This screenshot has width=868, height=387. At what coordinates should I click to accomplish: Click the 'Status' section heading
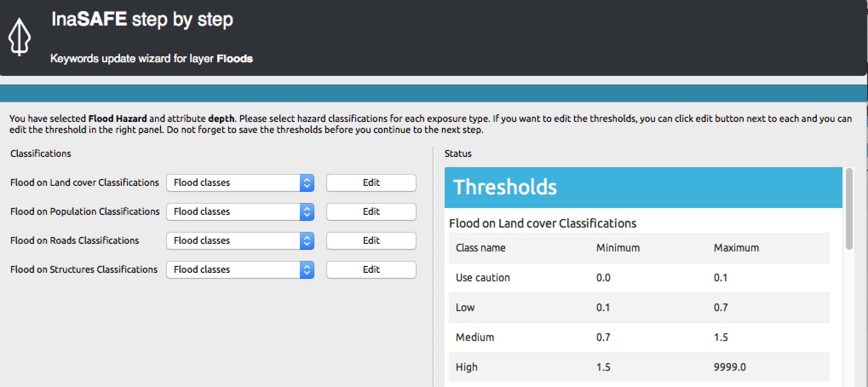coord(458,153)
